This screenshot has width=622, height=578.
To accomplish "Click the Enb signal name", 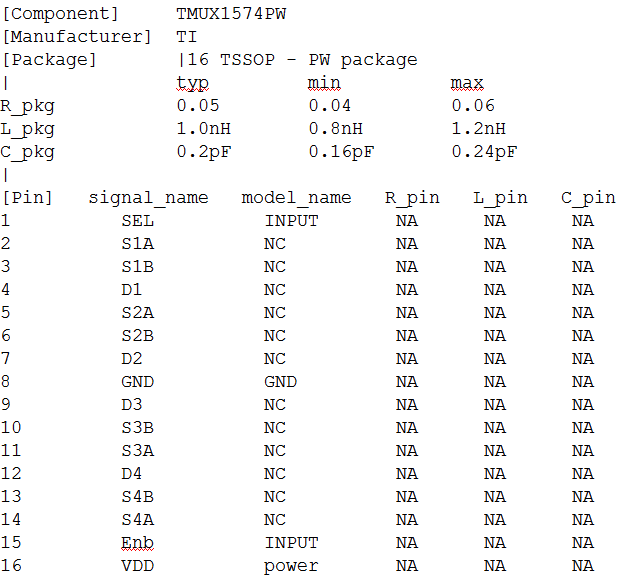I will click(138, 543).
